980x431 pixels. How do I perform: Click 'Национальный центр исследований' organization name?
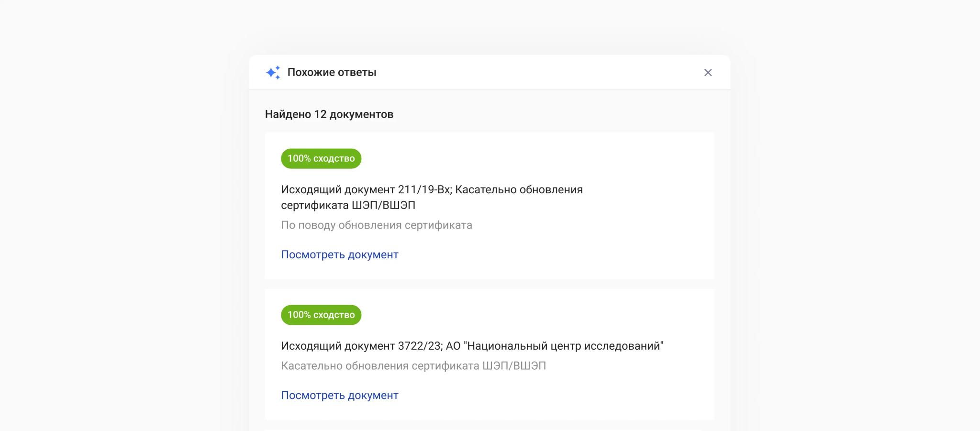click(x=564, y=346)
